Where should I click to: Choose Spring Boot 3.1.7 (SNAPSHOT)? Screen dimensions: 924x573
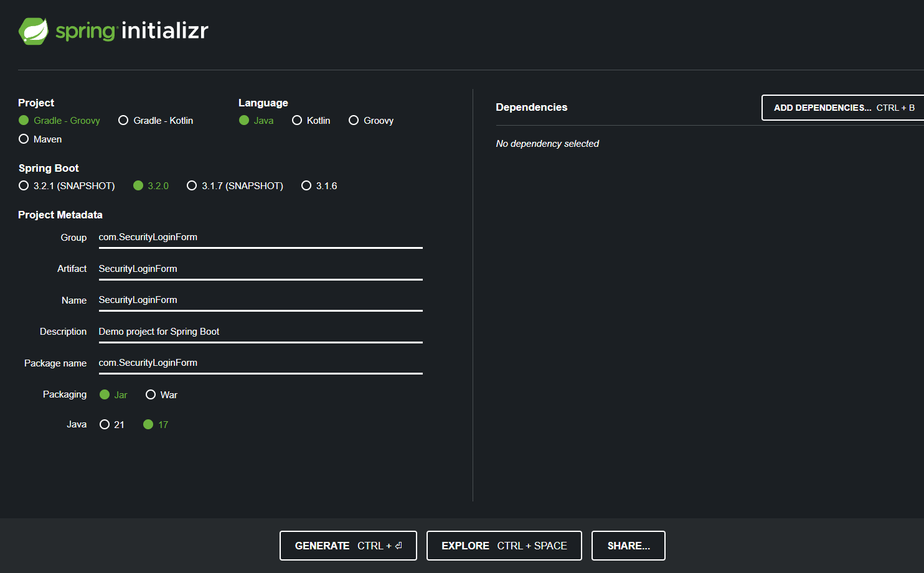pyautogui.click(x=235, y=185)
